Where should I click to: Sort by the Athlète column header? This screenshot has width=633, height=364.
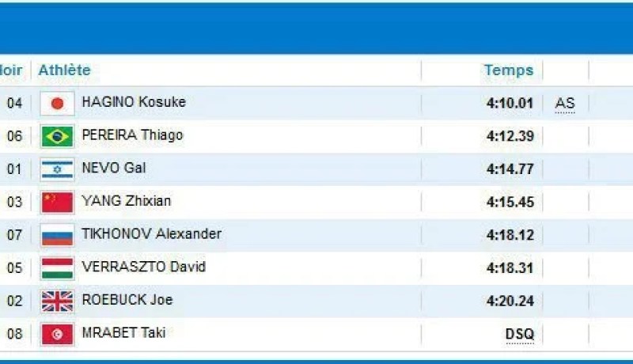[64, 70]
